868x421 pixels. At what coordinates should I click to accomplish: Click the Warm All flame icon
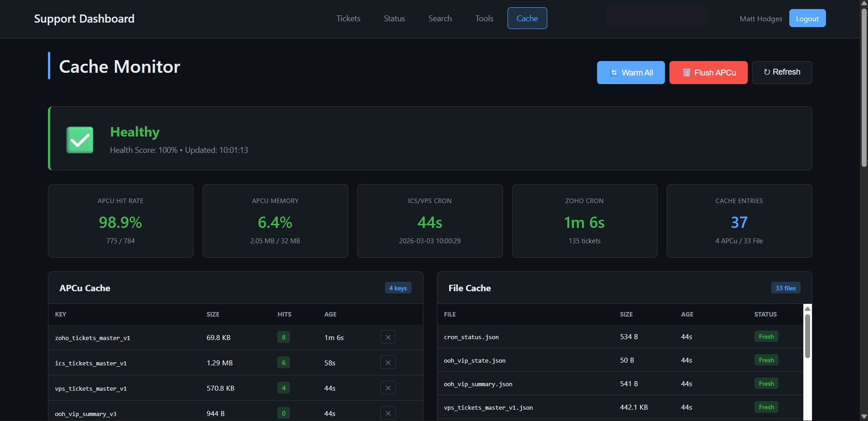614,72
